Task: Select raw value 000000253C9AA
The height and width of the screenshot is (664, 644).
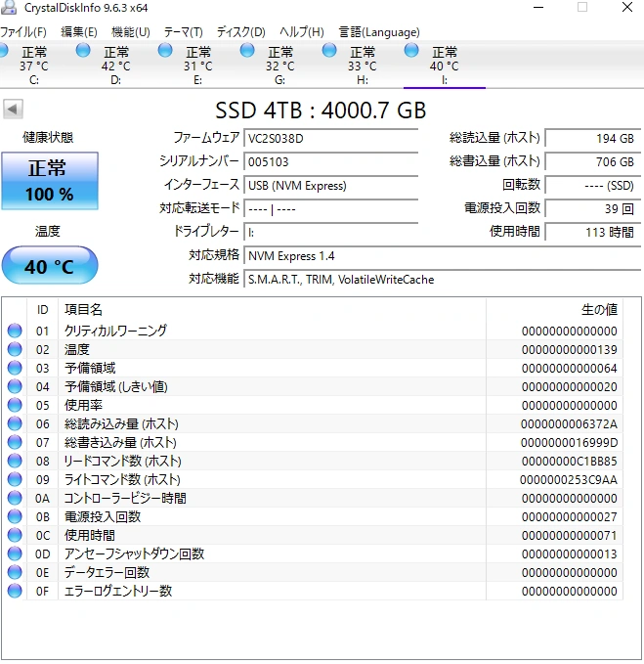Action: coord(569,480)
